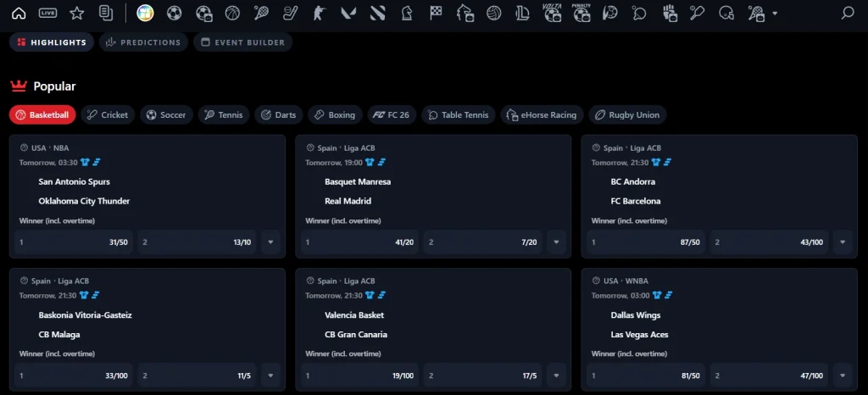The height and width of the screenshot is (395, 868).
Task: Select the Dota 2 slash logo icon
Action: (x=377, y=14)
